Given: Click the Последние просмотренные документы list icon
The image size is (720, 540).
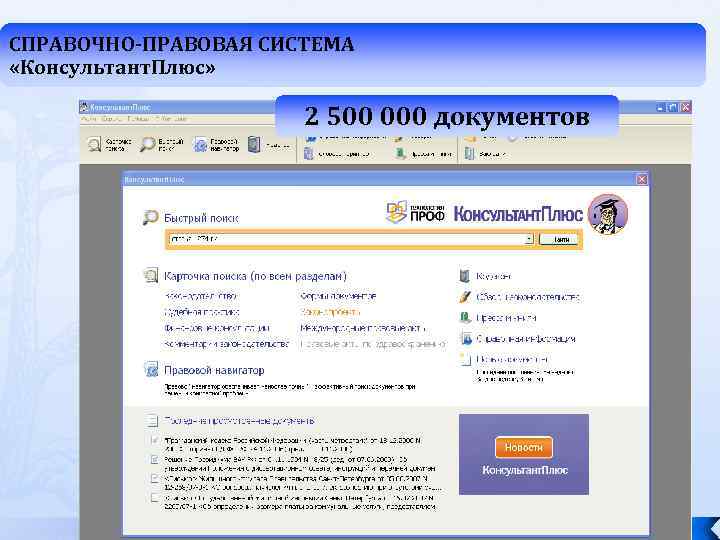Looking at the screenshot, I should pos(152,420).
